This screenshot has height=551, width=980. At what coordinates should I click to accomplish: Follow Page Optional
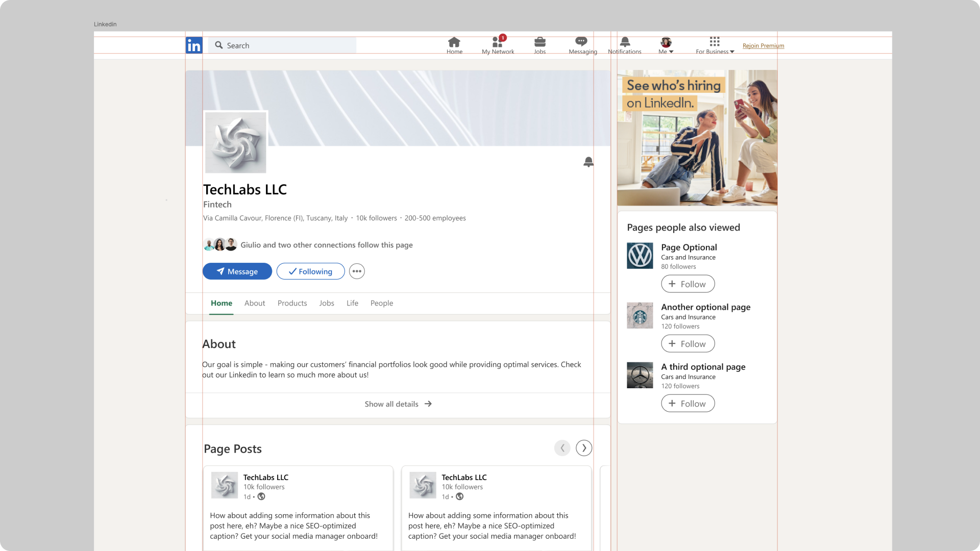[688, 284]
